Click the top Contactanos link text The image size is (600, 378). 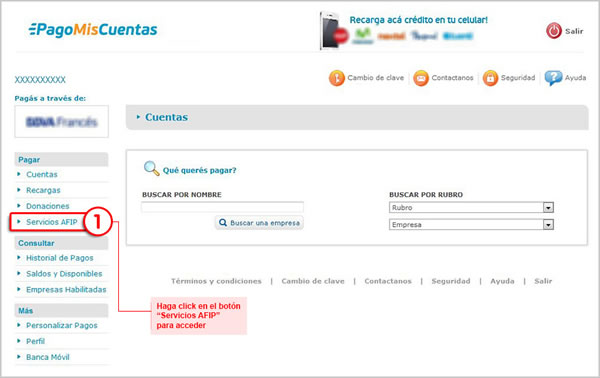click(x=452, y=78)
